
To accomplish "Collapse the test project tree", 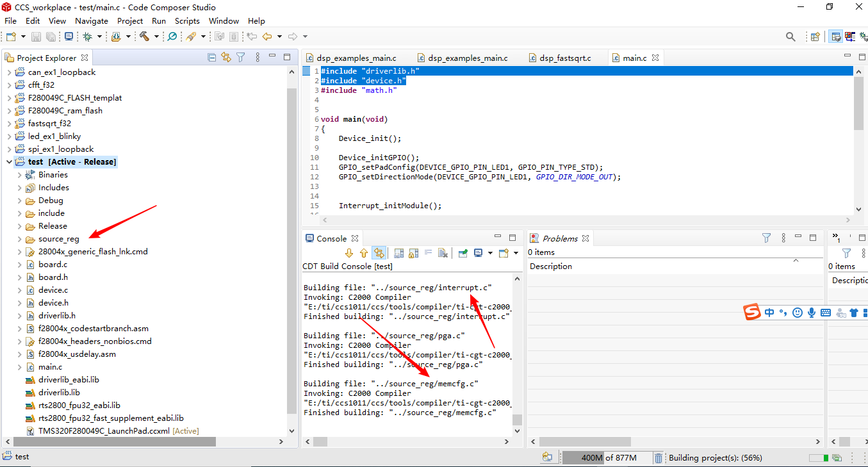I will point(9,162).
